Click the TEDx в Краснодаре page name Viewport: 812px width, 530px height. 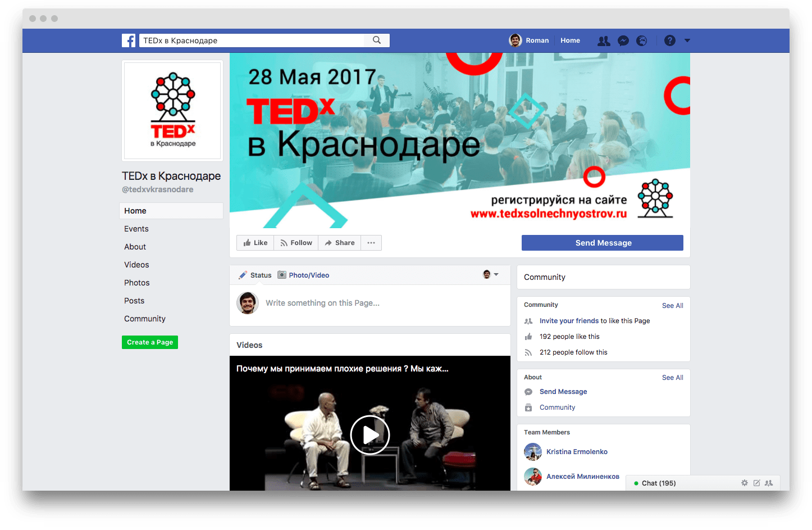point(171,176)
